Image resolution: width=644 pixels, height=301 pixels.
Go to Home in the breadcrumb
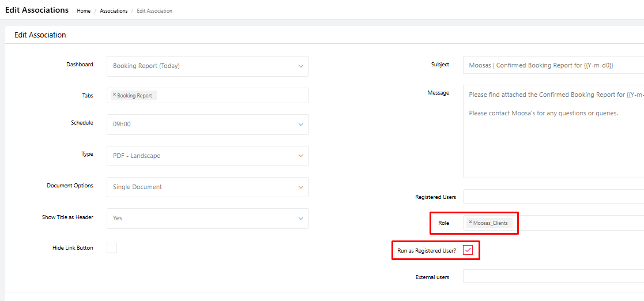coord(84,11)
